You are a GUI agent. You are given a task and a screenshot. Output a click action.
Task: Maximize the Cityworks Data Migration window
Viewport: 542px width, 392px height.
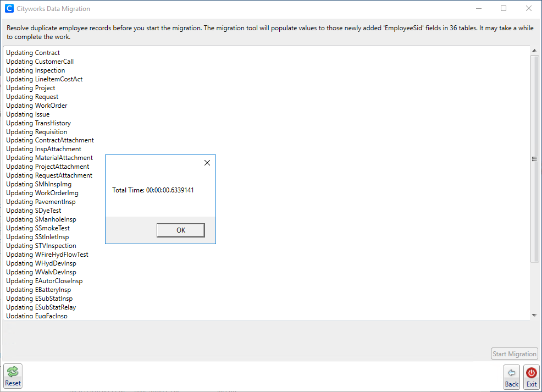504,9
